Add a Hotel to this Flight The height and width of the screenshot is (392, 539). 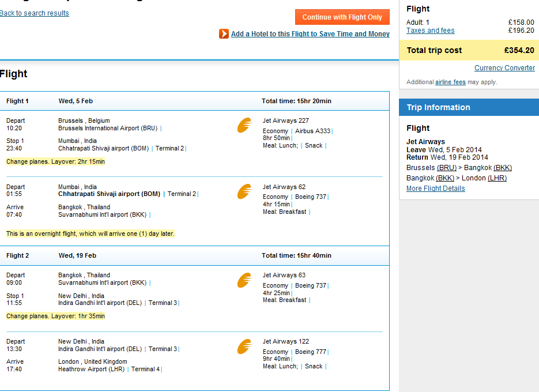point(310,34)
